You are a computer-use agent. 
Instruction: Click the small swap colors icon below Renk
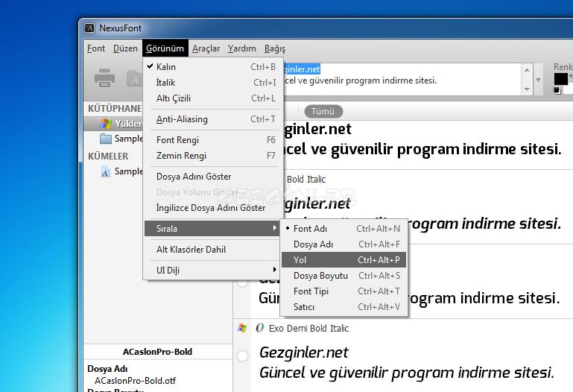tap(557, 90)
